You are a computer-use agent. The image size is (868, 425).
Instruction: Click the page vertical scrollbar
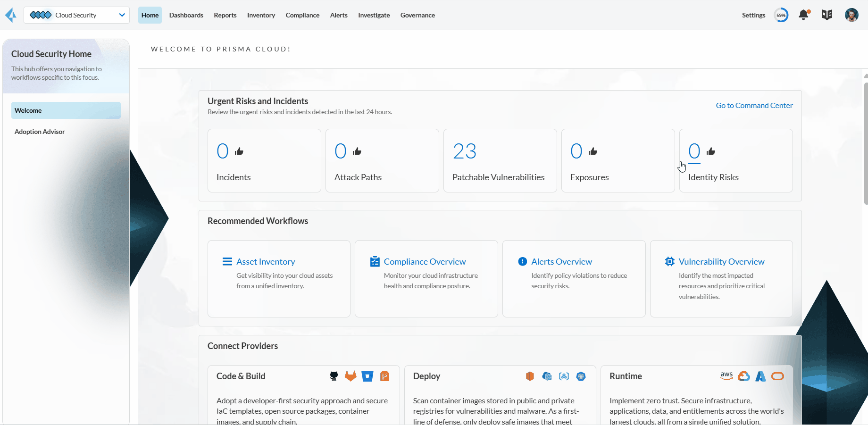coord(866,144)
